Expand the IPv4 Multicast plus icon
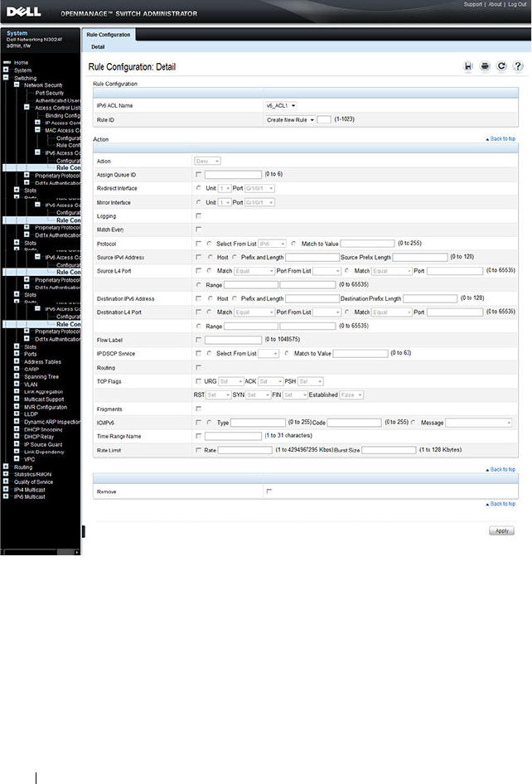Screen dimensions: 532x784 point(6,489)
